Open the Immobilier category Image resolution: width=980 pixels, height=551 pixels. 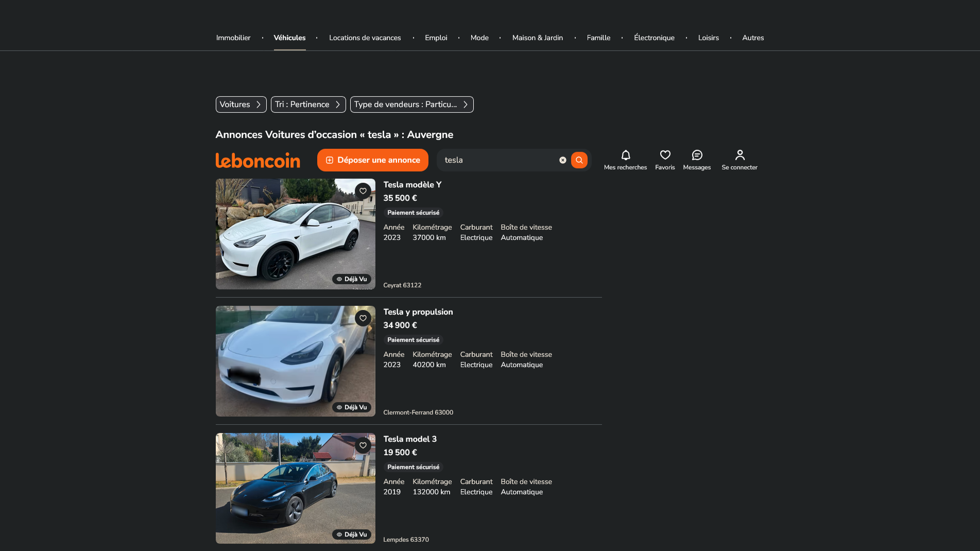(233, 38)
